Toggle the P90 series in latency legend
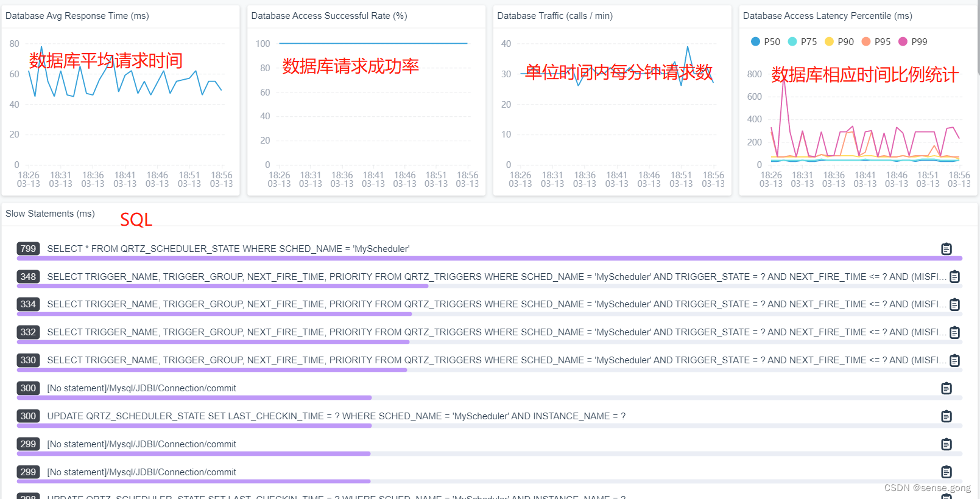Screen dimensions: 980x499 coord(839,41)
